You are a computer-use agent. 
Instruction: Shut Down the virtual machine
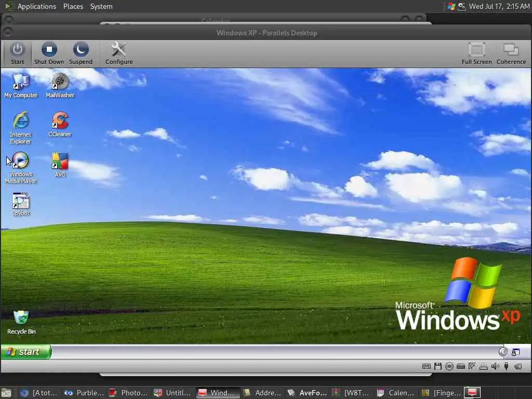click(x=49, y=54)
